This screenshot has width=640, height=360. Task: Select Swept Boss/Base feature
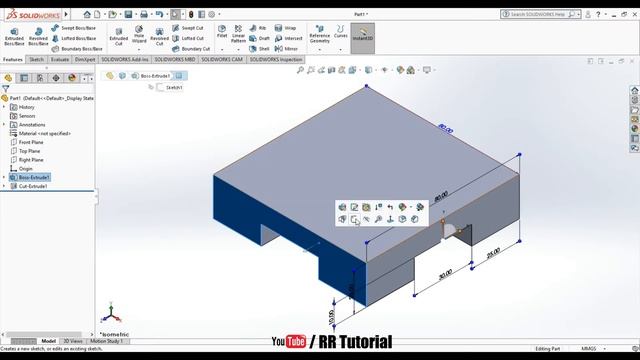(74, 28)
